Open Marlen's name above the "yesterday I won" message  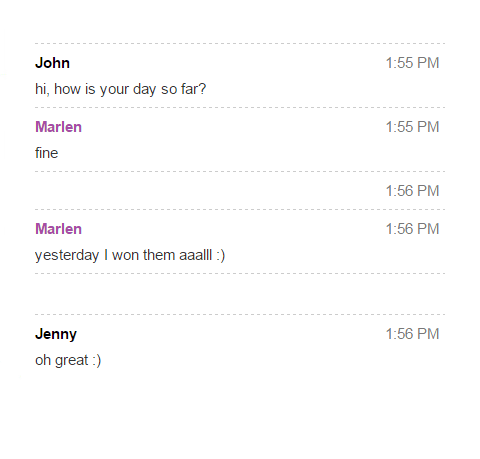(58, 229)
